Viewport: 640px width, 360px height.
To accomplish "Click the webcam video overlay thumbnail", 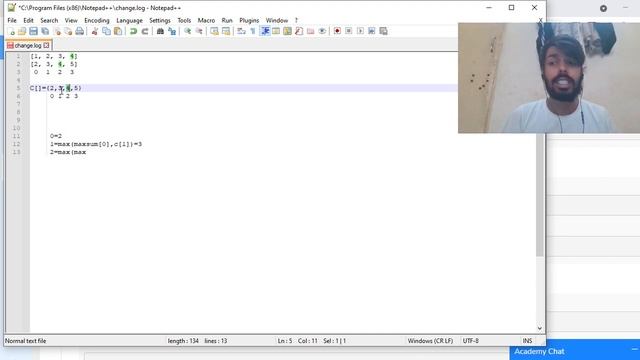I will click(549, 78).
